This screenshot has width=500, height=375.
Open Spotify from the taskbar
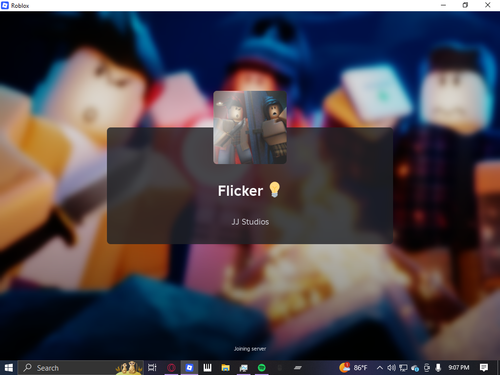262,368
